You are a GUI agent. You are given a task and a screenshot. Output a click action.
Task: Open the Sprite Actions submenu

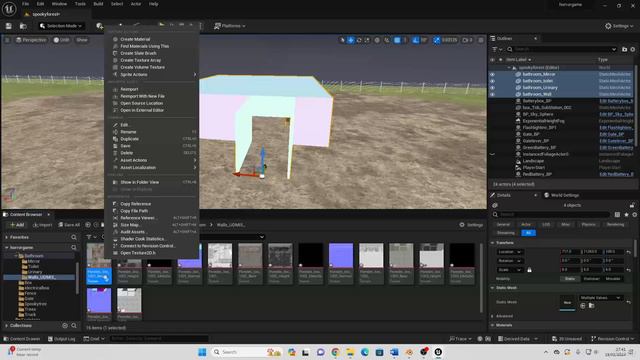coord(153,74)
